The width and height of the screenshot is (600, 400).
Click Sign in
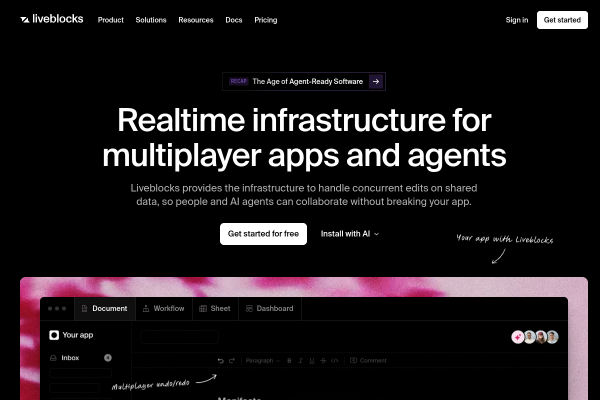pyautogui.click(x=517, y=20)
